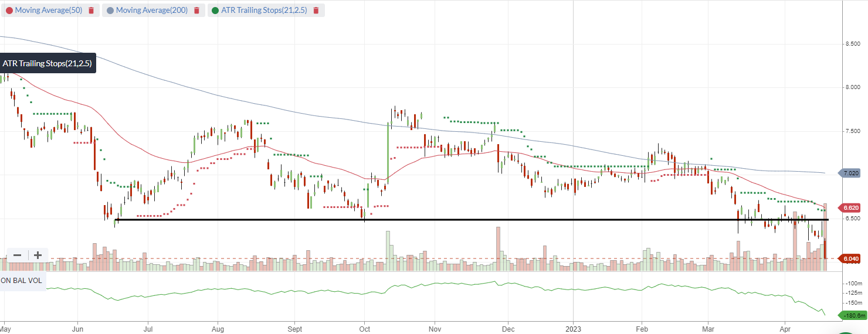Select the 7.020 moving average price tag
868x334 pixels.
[x=851, y=173]
